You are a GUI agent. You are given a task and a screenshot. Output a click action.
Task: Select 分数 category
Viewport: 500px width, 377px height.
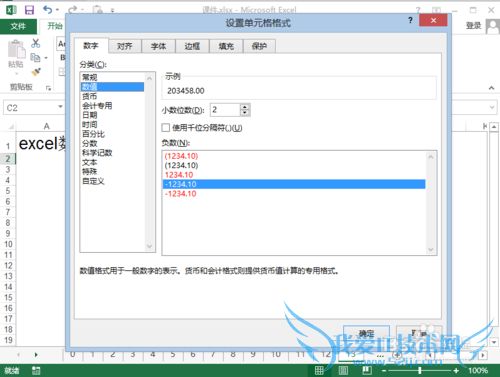click(112, 143)
